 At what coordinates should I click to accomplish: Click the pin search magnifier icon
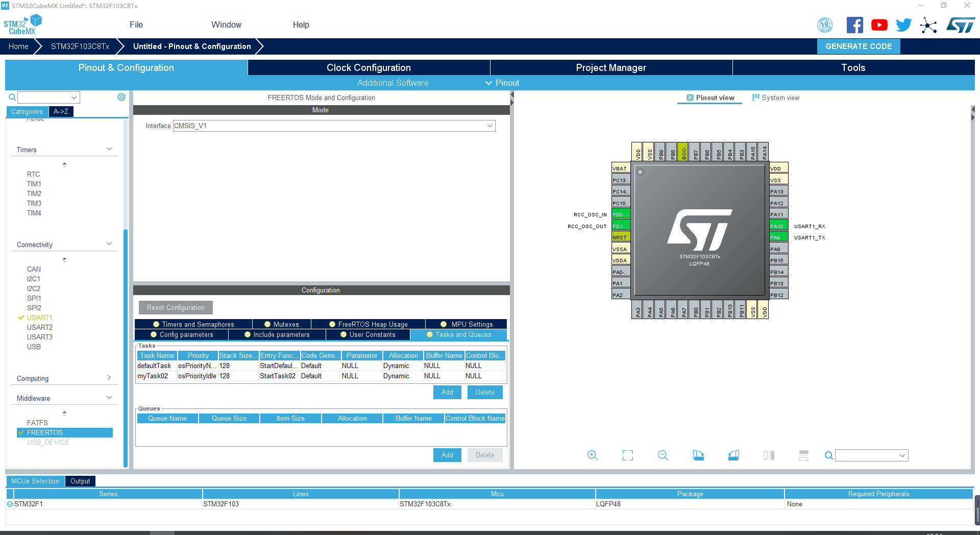tap(829, 455)
